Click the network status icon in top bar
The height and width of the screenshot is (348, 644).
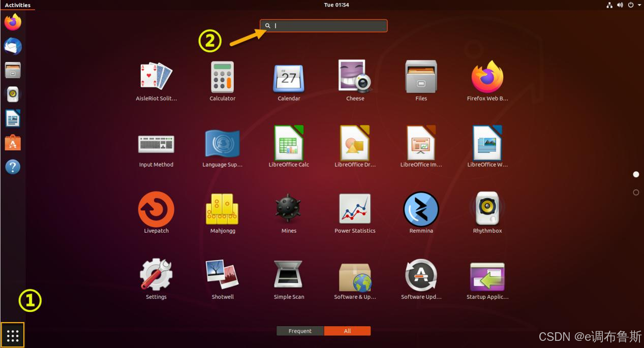609,5
